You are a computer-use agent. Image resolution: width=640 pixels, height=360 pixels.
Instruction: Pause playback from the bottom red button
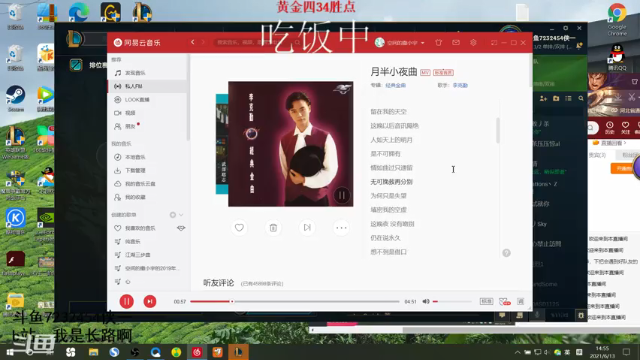[x=127, y=301]
